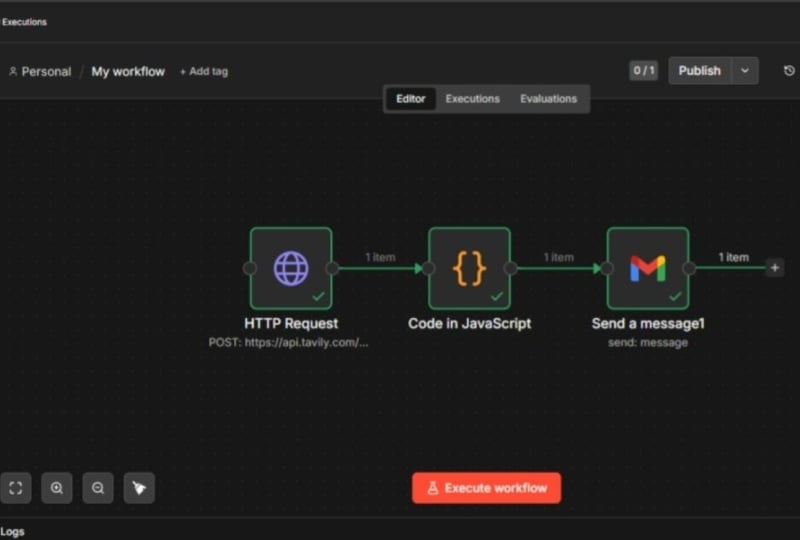Switch to the Evaluations tab
The width and height of the screenshot is (800, 540).
pyautogui.click(x=548, y=99)
